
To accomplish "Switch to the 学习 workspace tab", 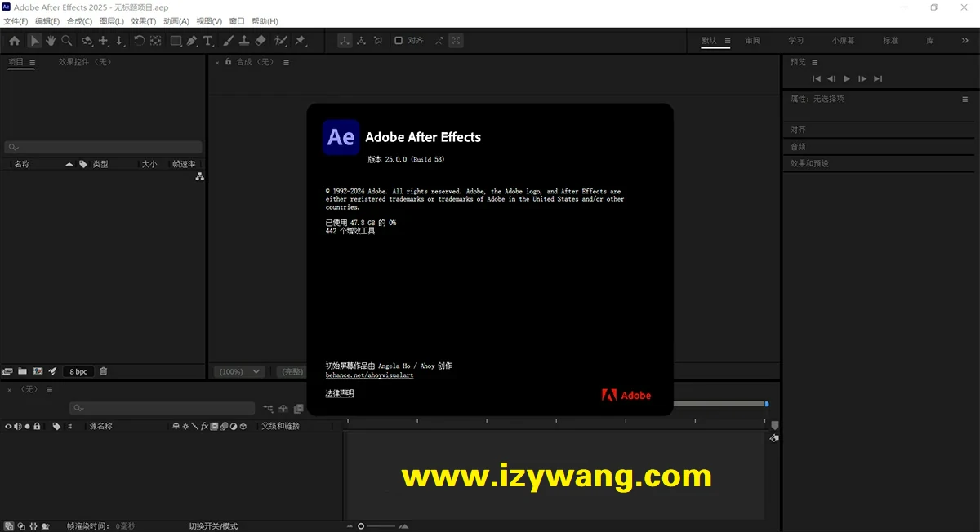I will click(x=795, y=41).
